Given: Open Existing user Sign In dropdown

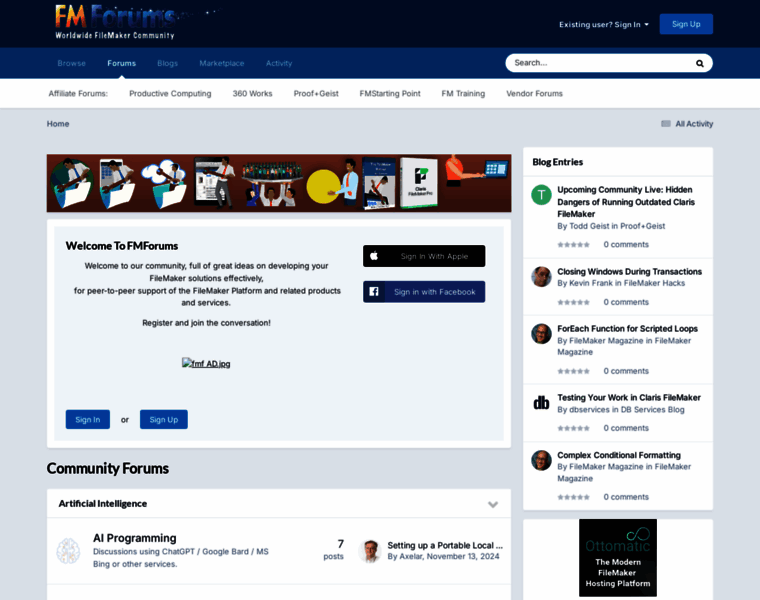Looking at the screenshot, I should pyautogui.click(x=603, y=25).
